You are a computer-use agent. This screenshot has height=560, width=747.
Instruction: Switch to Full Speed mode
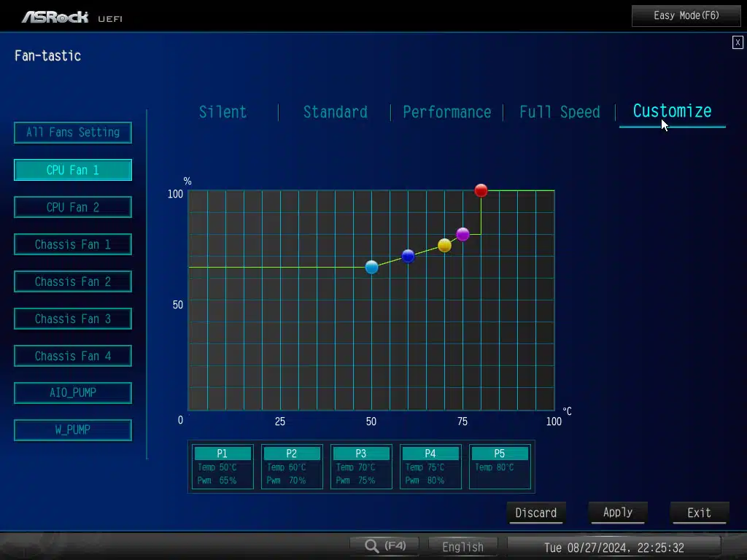click(x=560, y=112)
